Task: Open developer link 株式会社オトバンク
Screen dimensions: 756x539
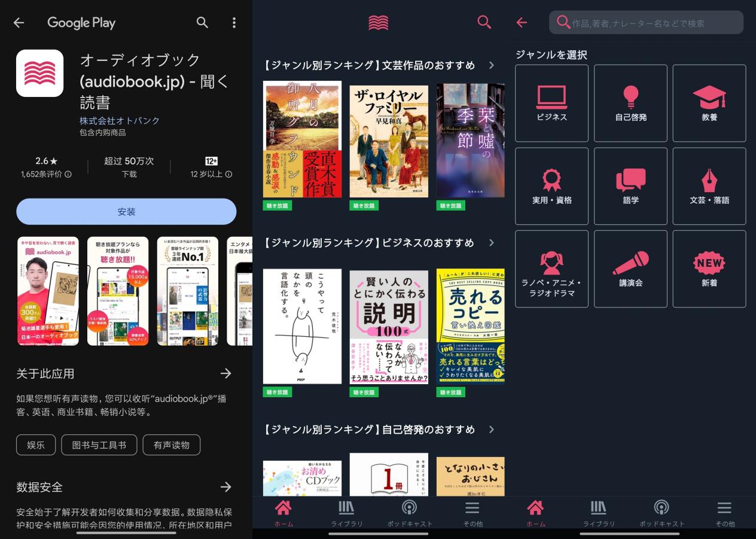Action: pyautogui.click(x=120, y=120)
